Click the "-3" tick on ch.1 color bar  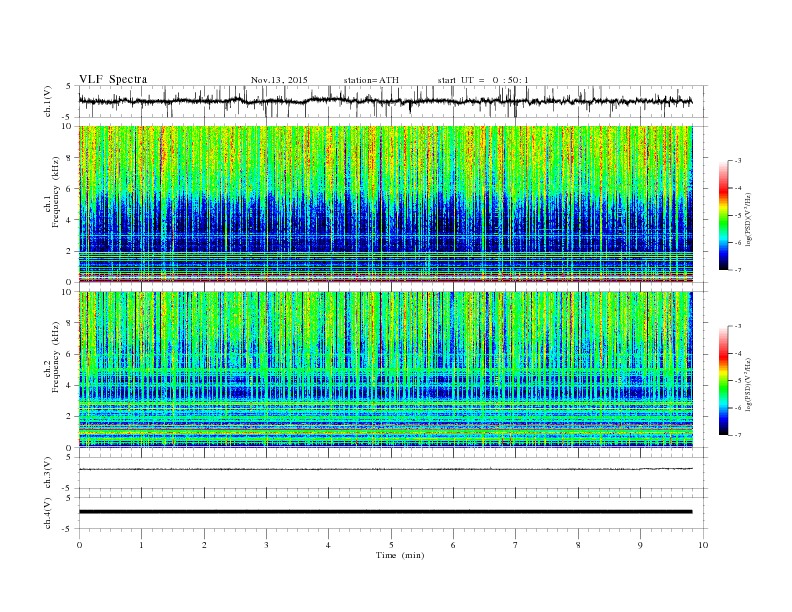point(737,161)
